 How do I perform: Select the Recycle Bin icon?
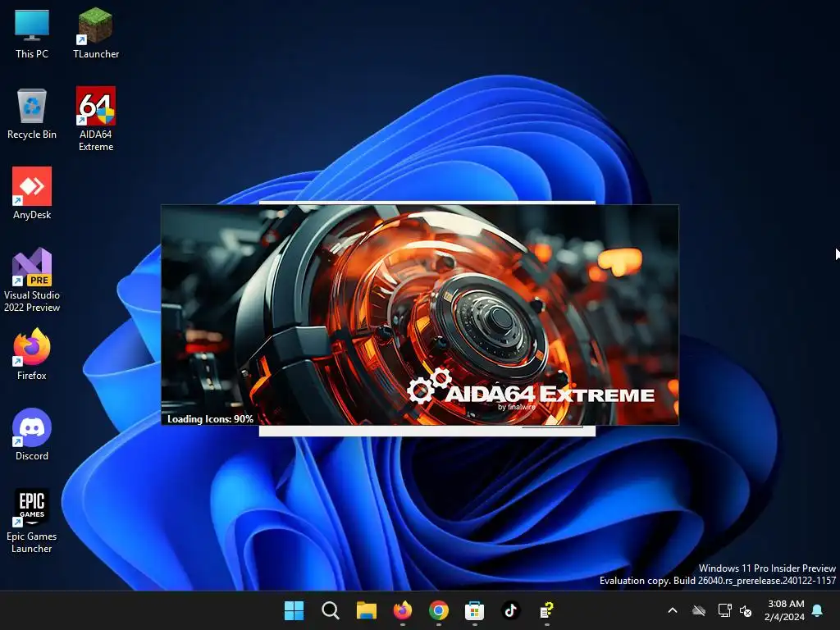click(x=32, y=113)
